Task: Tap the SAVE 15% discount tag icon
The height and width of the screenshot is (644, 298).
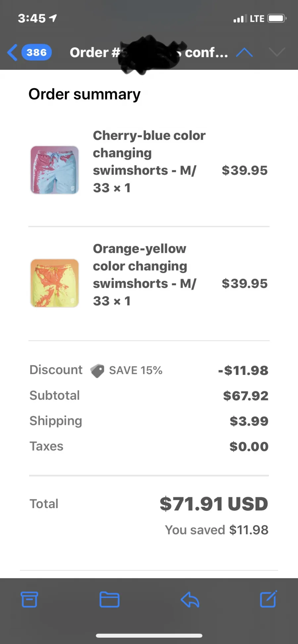Action: [97, 371]
